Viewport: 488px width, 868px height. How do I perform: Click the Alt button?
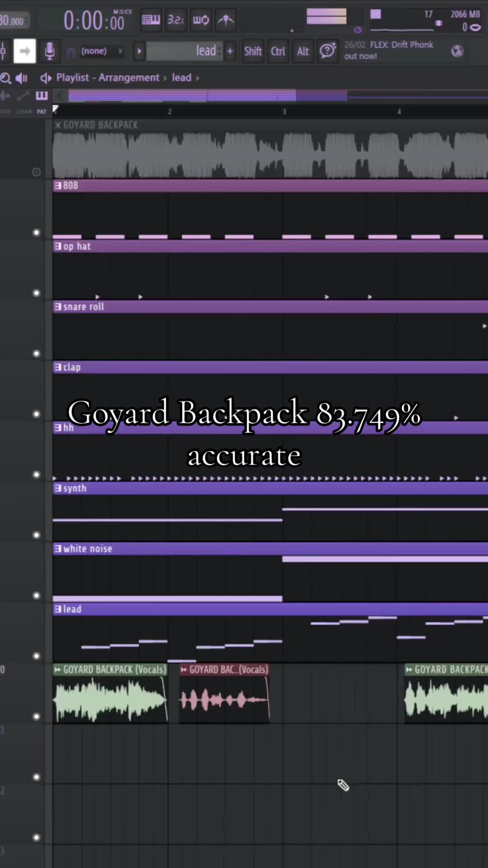pos(303,51)
